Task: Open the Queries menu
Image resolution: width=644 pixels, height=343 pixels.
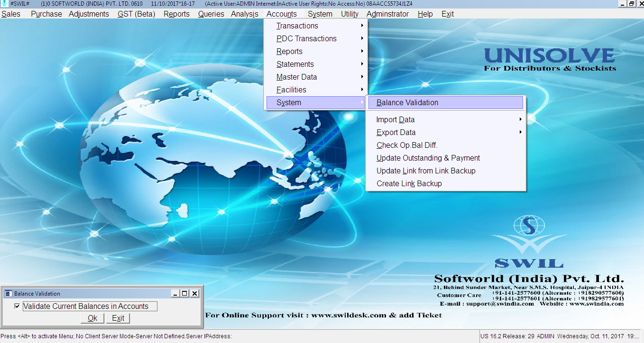Action: 211,14
